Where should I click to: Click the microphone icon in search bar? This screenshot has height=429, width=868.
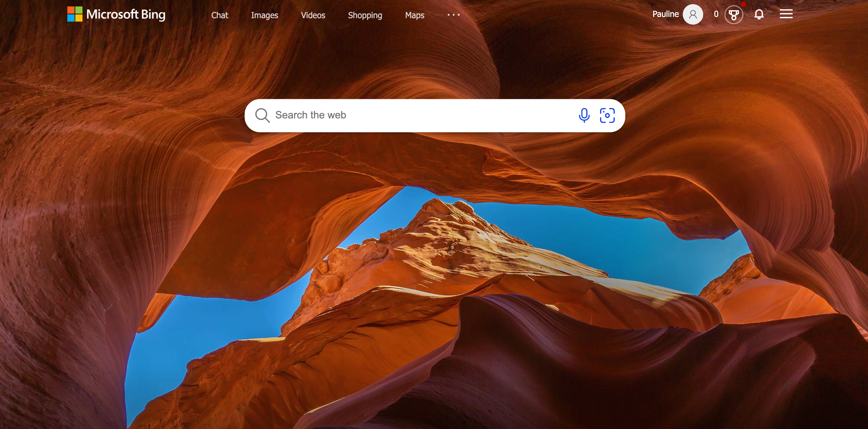tap(583, 115)
